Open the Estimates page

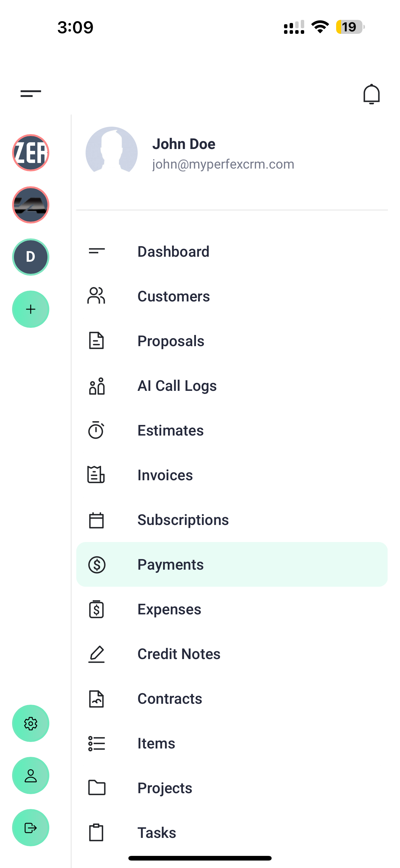coord(170,430)
